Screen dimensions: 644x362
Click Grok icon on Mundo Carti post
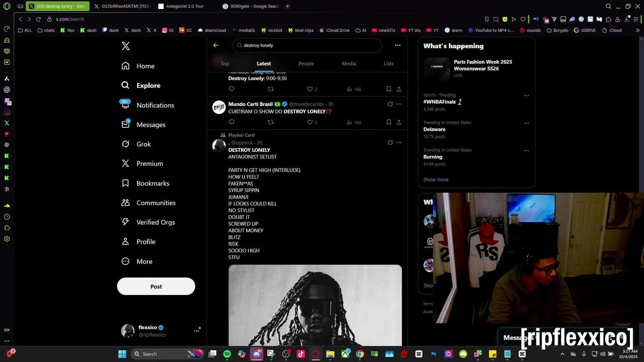[390, 104]
